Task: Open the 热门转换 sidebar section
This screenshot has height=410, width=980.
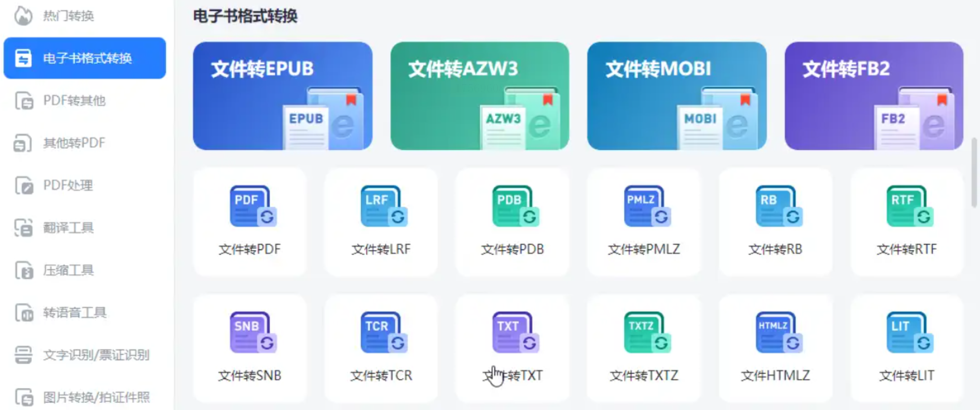Action: coord(85,16)
